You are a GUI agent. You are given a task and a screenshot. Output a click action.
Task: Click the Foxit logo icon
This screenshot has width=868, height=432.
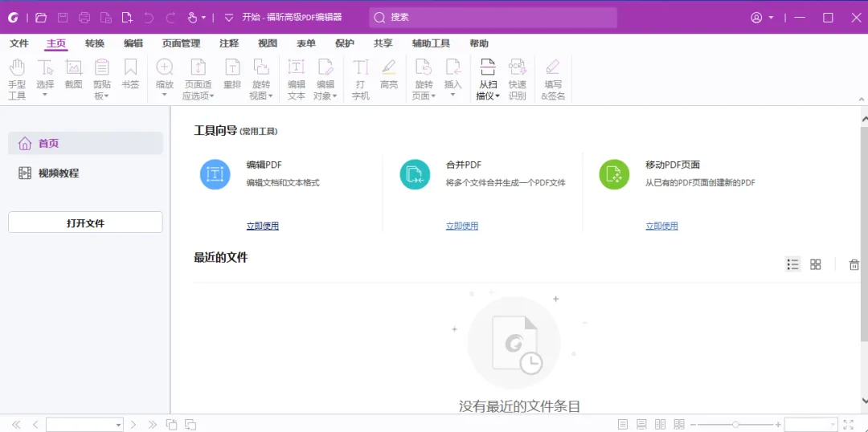click(x=14, y=18)
